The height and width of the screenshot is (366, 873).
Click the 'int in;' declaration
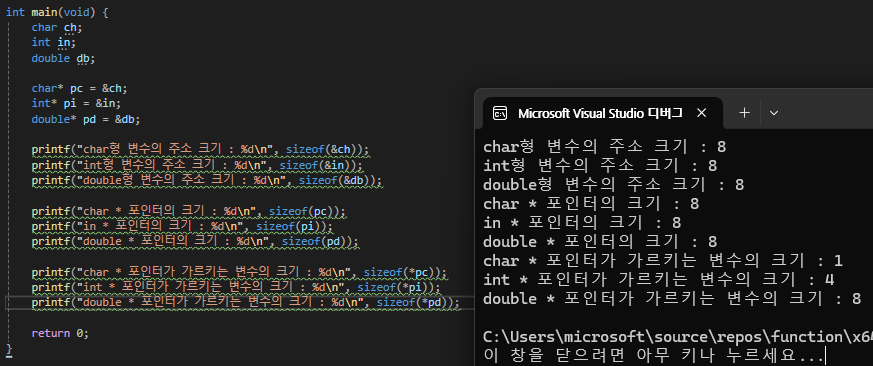click(x=53, y=42)
